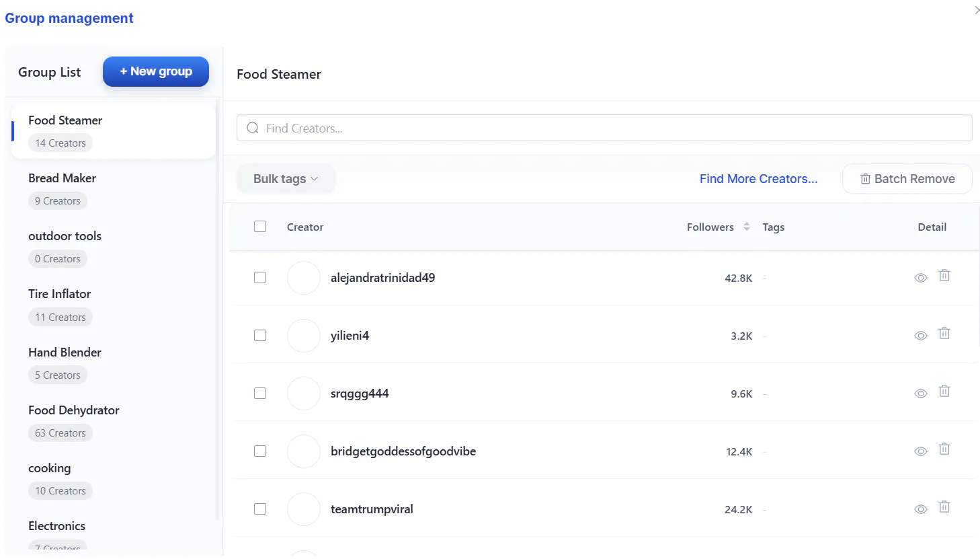Viewport: 980px width, 559px height.
Task: View bridgetgoddessofgoodvibe details eye icon
Action: click(x=921, y=451)
